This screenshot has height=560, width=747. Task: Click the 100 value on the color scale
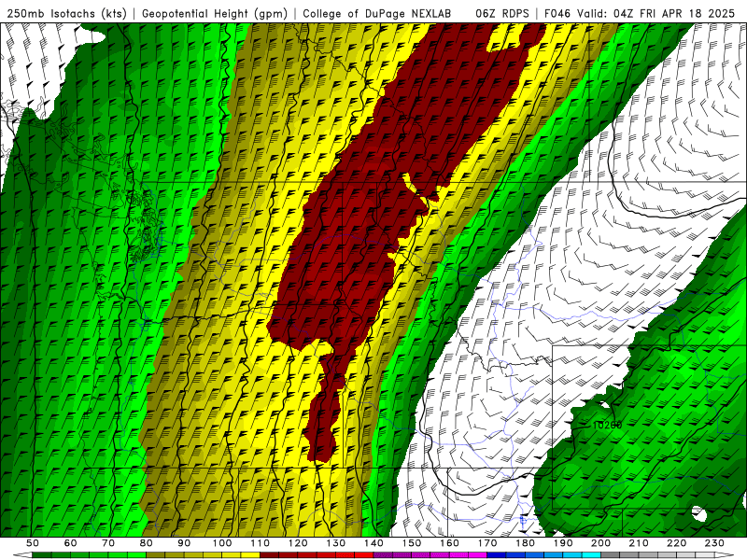pyautogui.click(x=222, y=543)
